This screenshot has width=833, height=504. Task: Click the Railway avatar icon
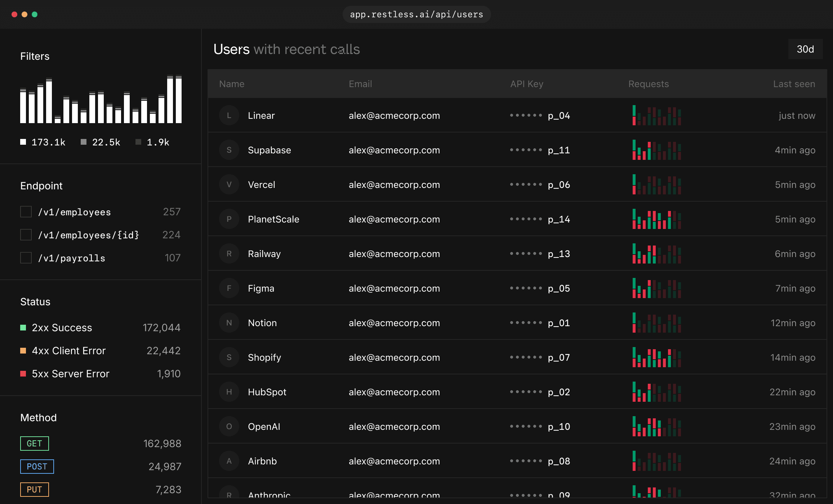coord(229,254)
